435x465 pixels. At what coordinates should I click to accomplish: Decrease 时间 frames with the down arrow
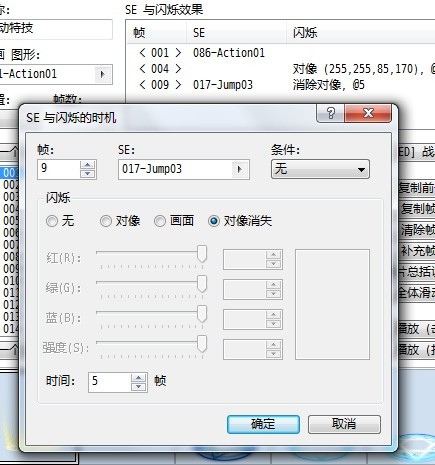tap(139, 387)
